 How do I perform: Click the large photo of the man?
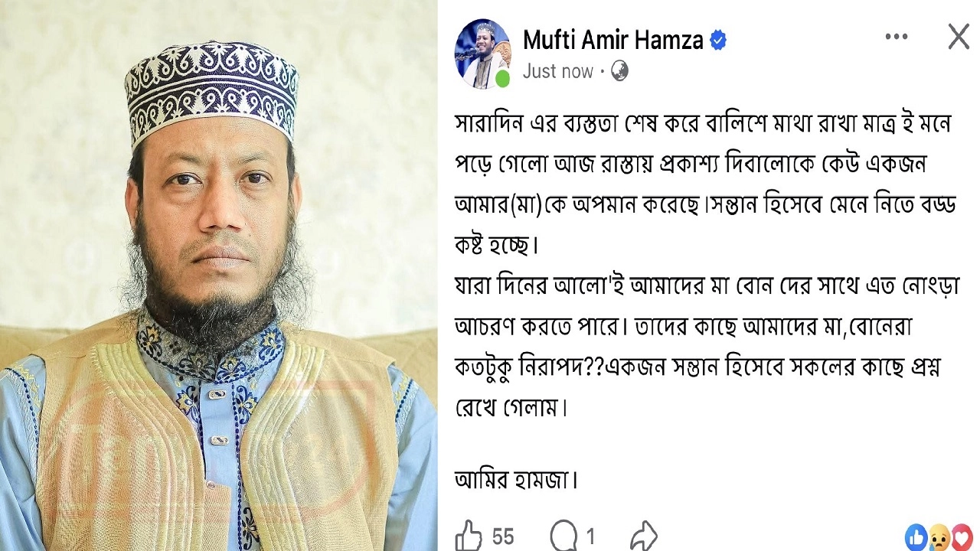tap(218, 275)
